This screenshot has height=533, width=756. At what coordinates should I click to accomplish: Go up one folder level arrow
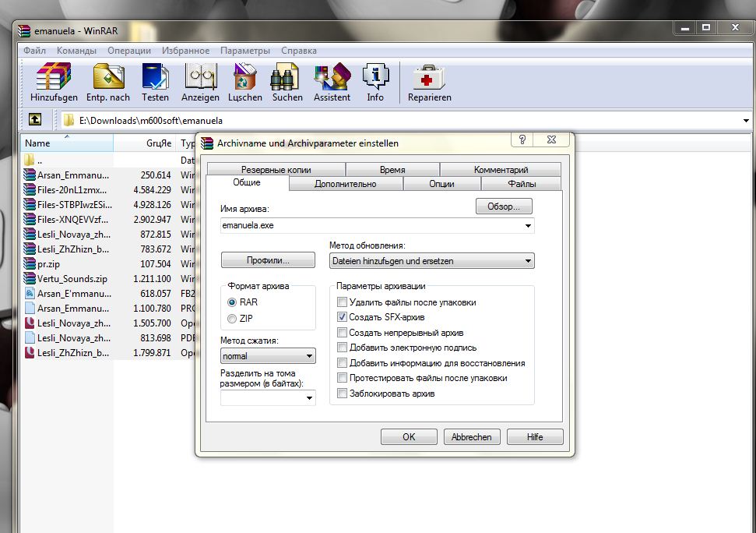(35, 120)
